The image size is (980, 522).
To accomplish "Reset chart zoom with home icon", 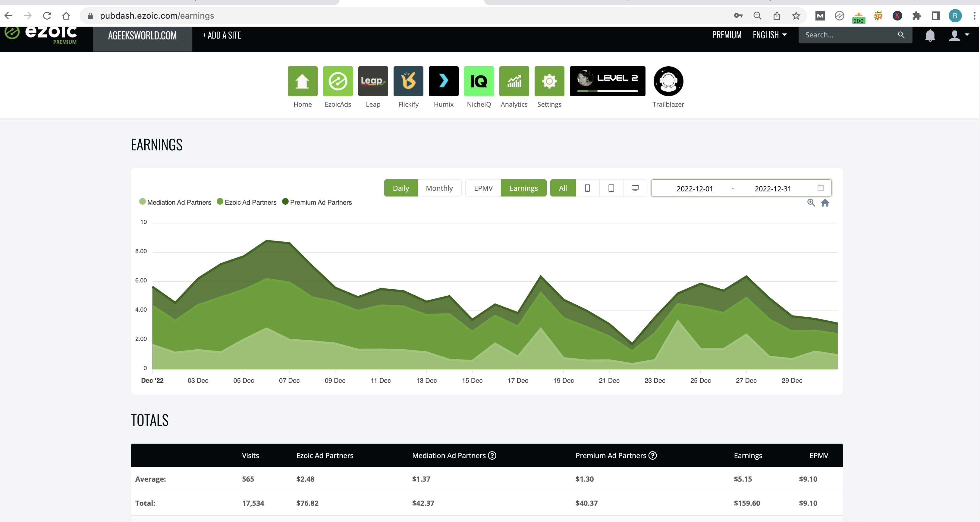I will [x=825, y=203].
